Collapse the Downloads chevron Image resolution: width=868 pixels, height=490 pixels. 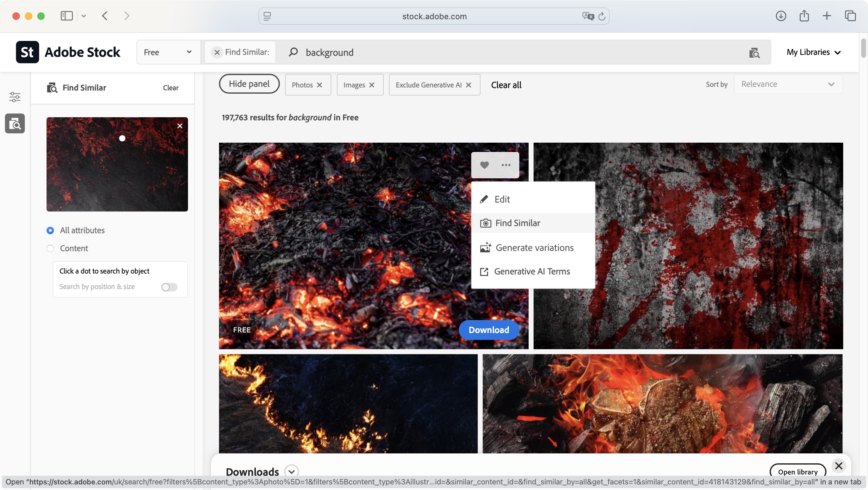(x=292, y=471)
